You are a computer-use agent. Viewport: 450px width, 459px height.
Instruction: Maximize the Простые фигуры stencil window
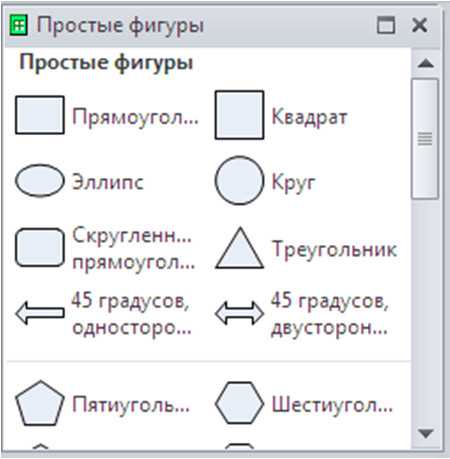(x=386, y=25)
